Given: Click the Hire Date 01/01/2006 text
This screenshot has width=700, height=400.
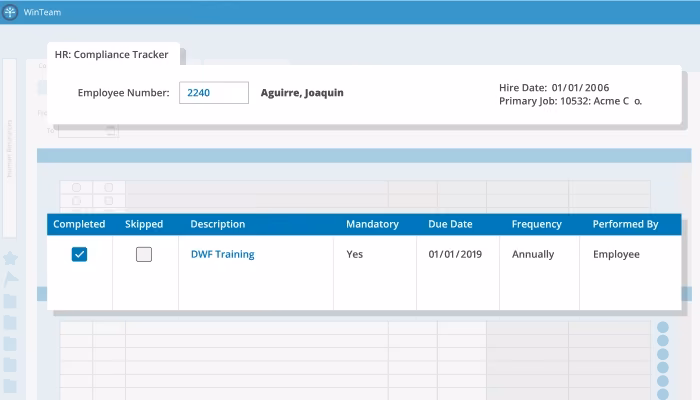Looking at the screenshot, I should click(x=554, y=88).
